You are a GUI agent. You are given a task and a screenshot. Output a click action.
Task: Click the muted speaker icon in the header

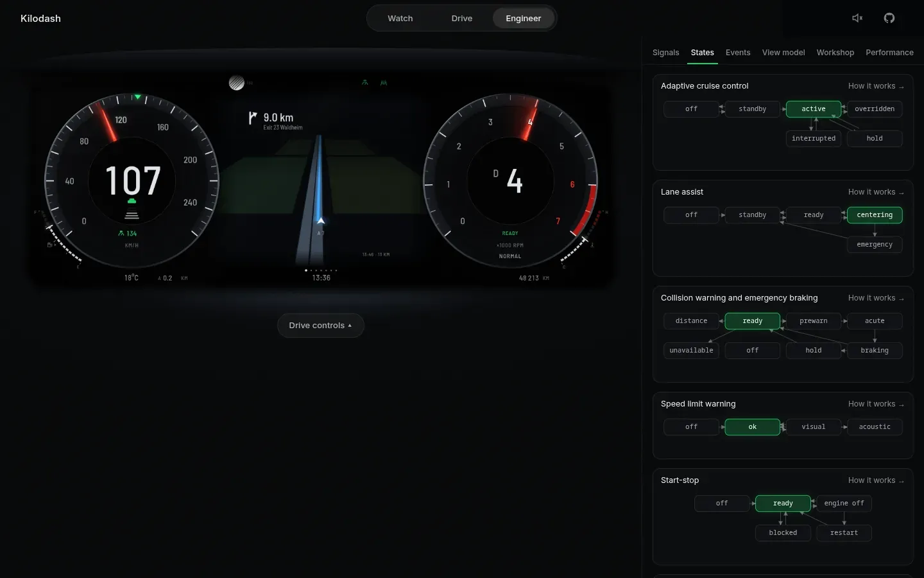pos(857,18)
